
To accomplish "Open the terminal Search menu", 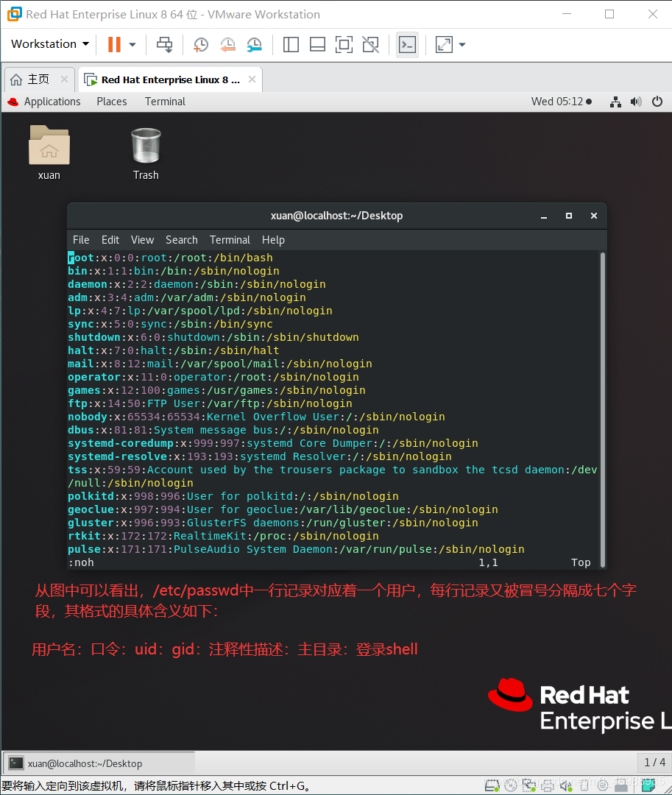I will coord(181,240).
